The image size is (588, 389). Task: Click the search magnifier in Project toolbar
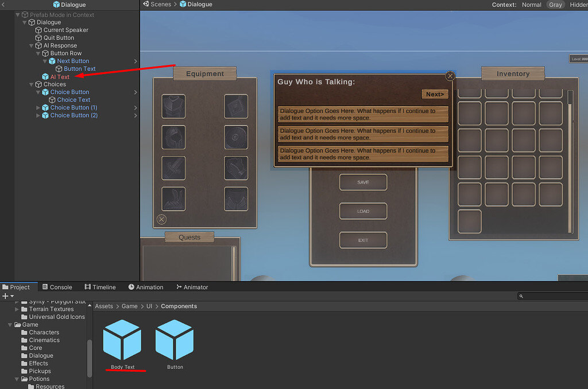pyautogui.click(x=521, y=296)
